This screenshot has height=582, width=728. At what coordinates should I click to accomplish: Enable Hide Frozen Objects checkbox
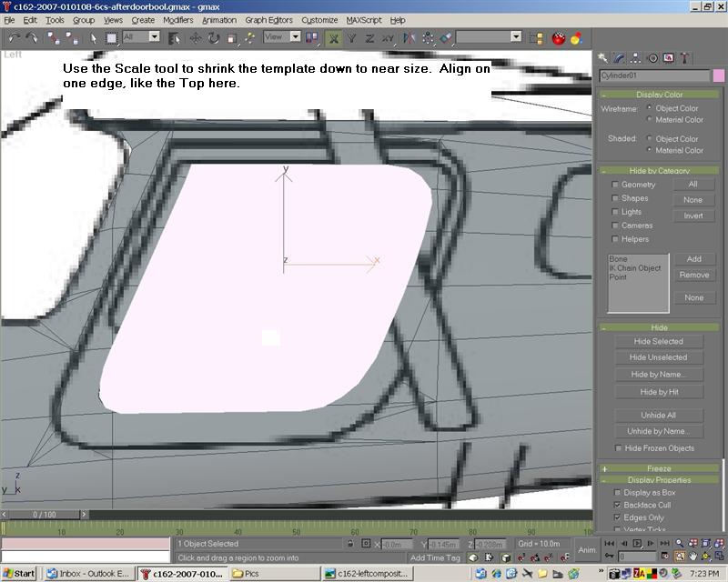click(618, 448)
